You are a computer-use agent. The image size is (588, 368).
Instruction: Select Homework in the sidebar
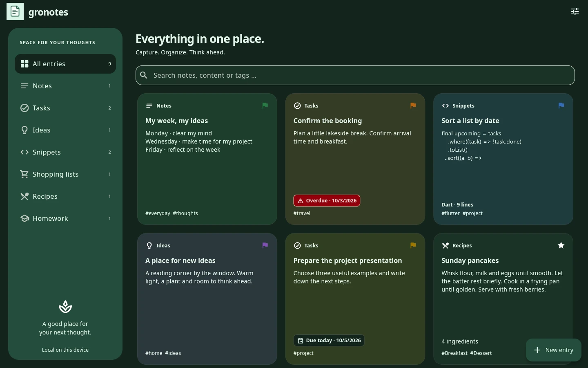coord(65,218)
